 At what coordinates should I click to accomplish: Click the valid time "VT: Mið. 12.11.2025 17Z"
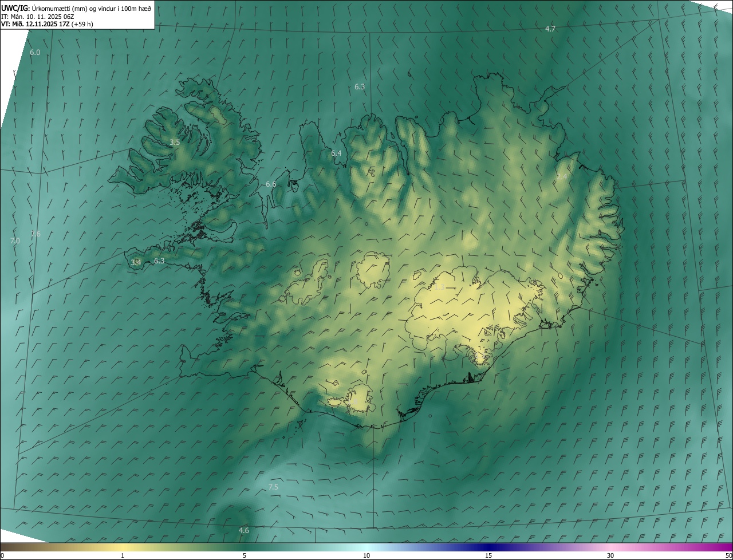click(37, 24)
